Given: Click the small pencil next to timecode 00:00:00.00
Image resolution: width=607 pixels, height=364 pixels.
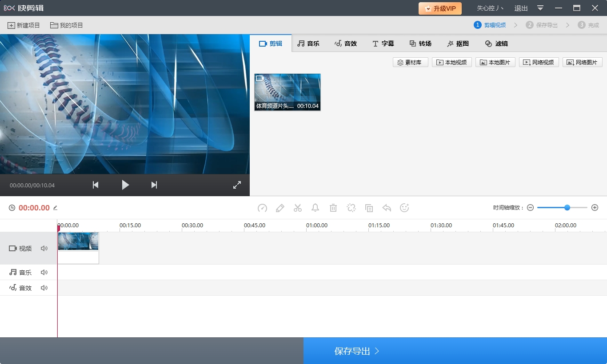Looking at the screenshot, I should [55, 208].
